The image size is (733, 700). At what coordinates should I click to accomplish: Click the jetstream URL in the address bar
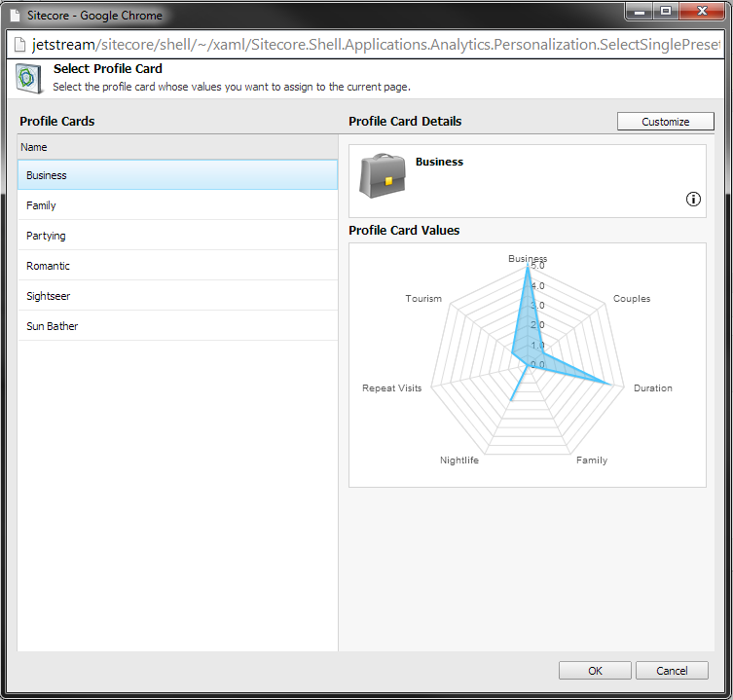[x=376, y=45]
